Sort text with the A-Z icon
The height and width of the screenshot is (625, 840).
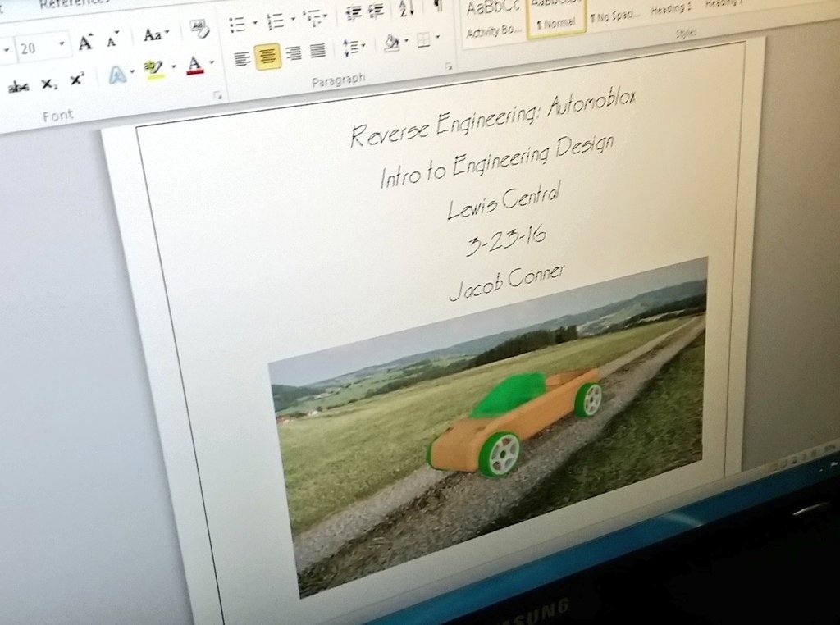click(406, 8)
